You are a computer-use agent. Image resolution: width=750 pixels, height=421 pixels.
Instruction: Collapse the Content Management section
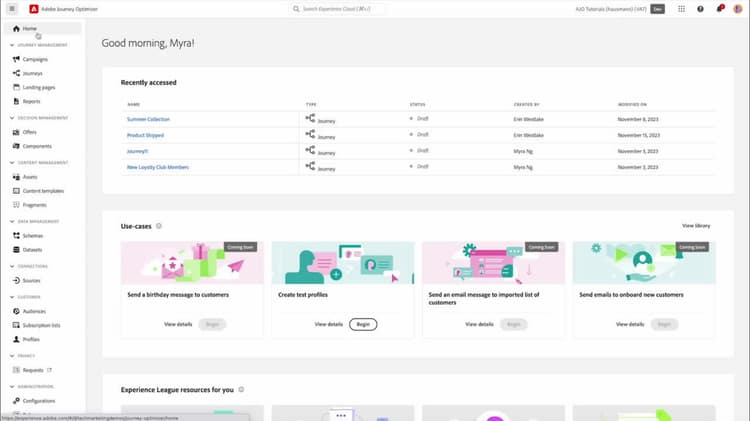click(x=12, y=163)
